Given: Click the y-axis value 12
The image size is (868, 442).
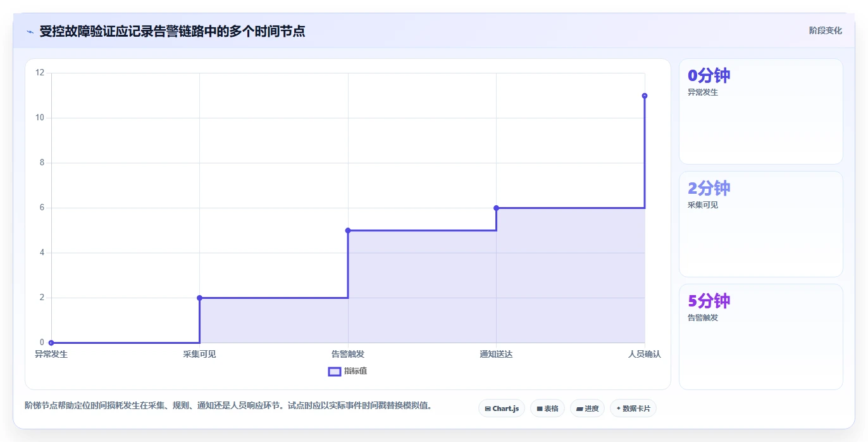Looking at the screenshot, I should coord(40,73).
